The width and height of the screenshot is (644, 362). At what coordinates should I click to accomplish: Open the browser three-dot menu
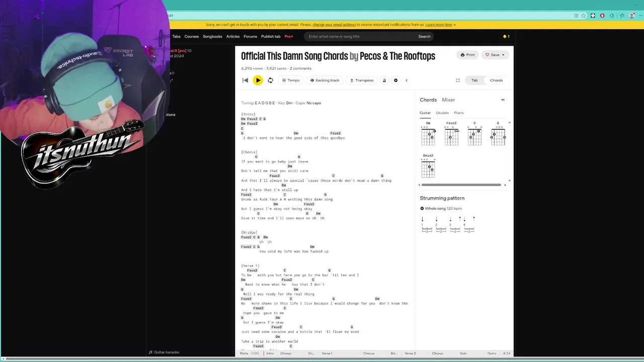tap(640, 16)
